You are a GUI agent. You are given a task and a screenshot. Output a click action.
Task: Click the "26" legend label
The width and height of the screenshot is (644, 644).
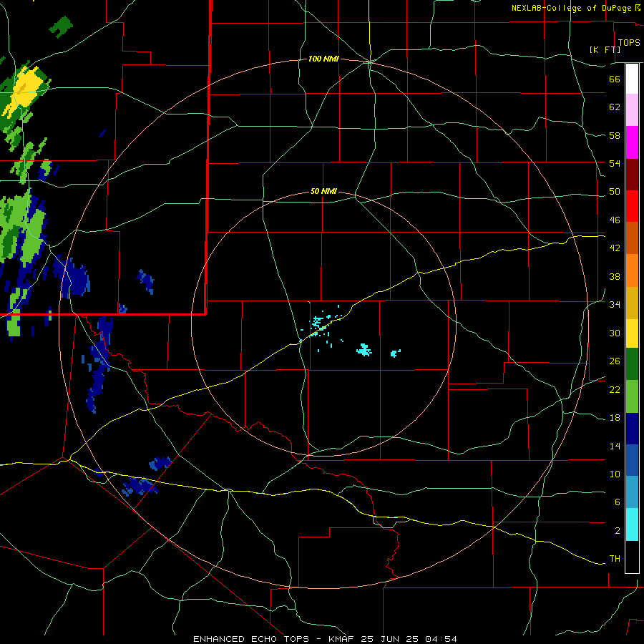click(615, 361)
